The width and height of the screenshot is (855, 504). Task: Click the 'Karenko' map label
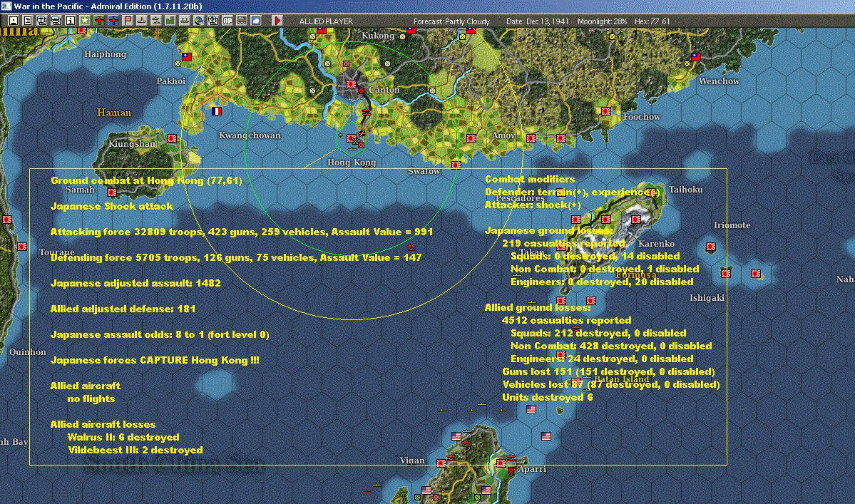point(657,244)
